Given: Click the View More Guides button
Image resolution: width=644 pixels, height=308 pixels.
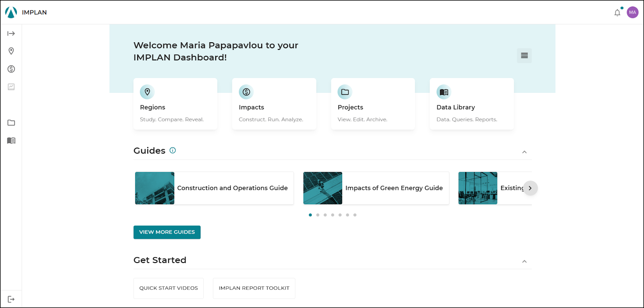Looking at the screenshot, I should coord(167,232).
